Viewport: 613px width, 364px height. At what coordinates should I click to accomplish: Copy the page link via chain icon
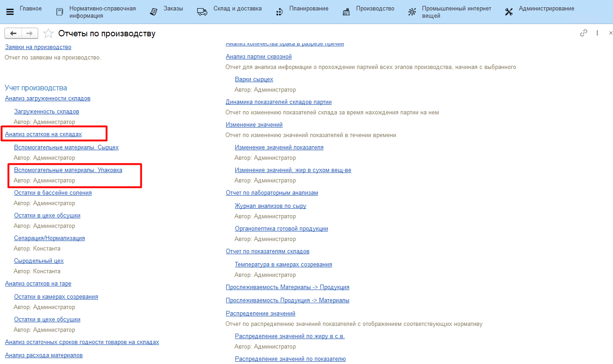(x=584, y=33)
